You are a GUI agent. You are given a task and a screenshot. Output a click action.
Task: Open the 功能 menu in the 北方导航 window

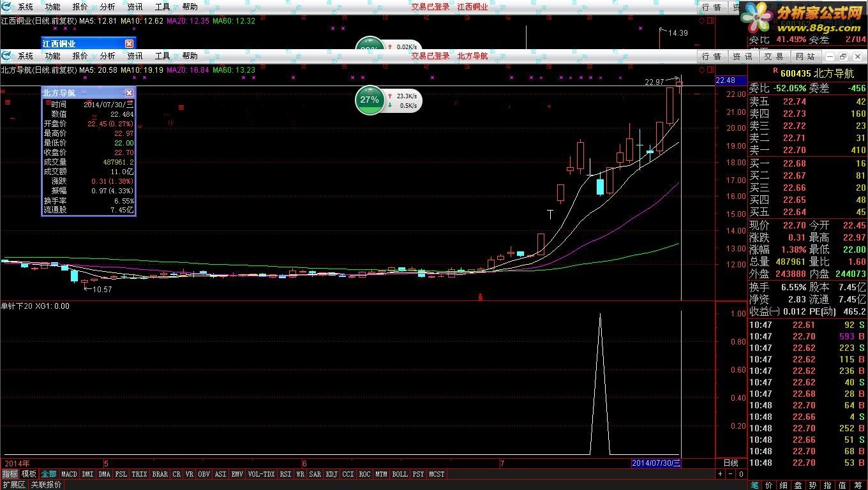(x=52, y=56)
